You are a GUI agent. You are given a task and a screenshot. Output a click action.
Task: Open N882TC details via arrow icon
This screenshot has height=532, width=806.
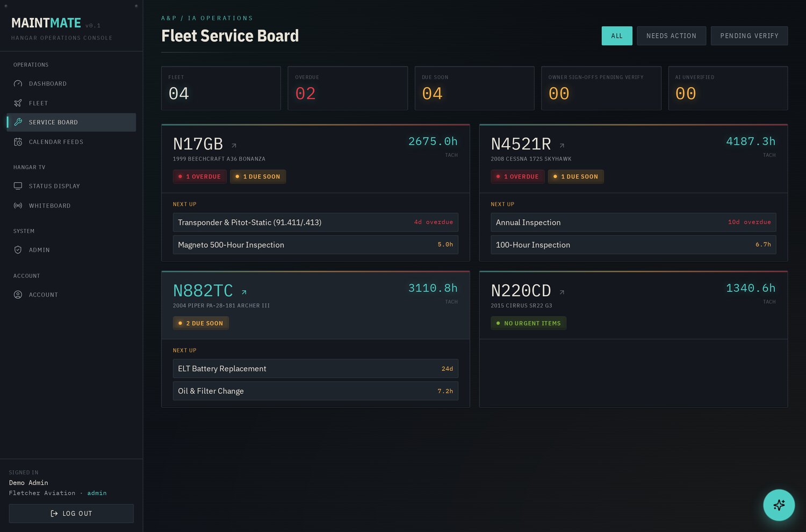(x=244, y=292)
